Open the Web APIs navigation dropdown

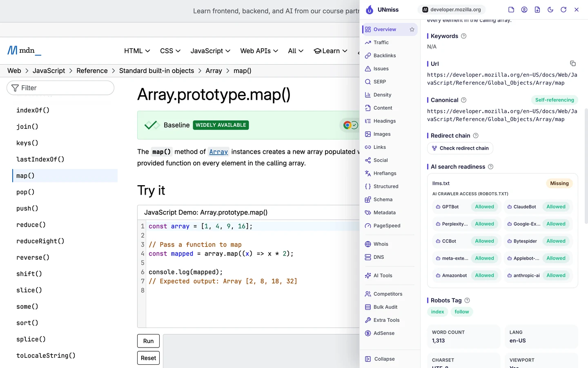(259, 51)
